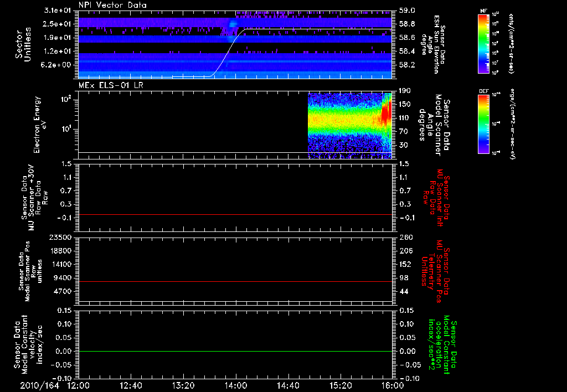Click the 190 scanner angle tick
567x392 pixels.
point(406,91)
